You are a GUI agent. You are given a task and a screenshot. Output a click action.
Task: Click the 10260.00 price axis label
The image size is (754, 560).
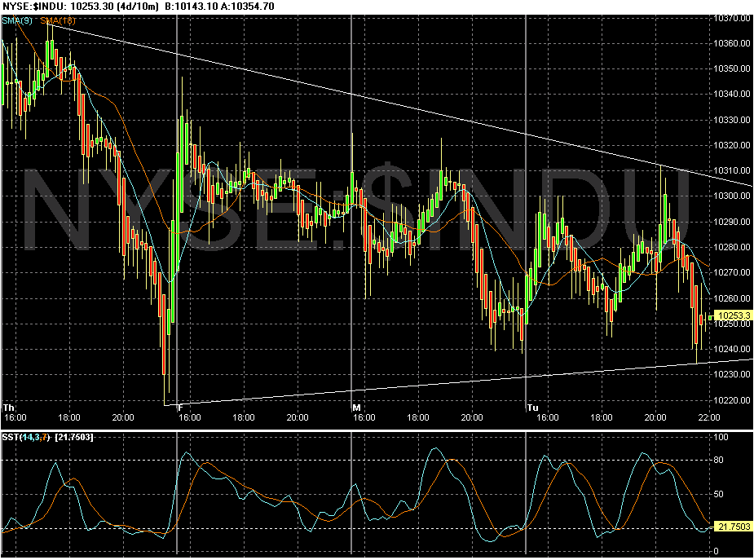[x=731, y=298]
